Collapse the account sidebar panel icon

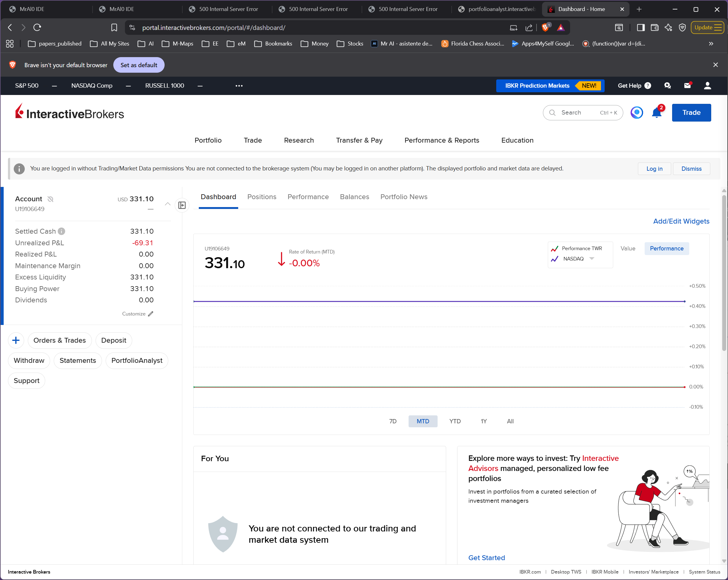(182, 205)
